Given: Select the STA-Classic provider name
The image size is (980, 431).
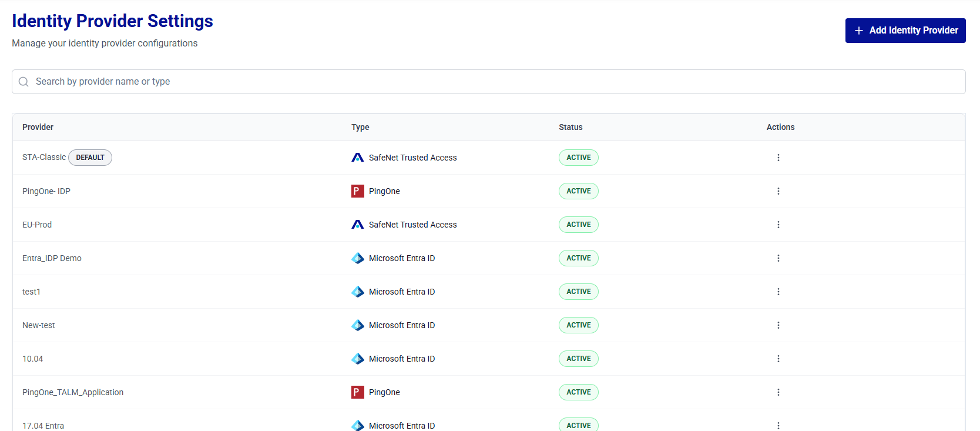Looking at the screenshot, I should click(44, 157).
